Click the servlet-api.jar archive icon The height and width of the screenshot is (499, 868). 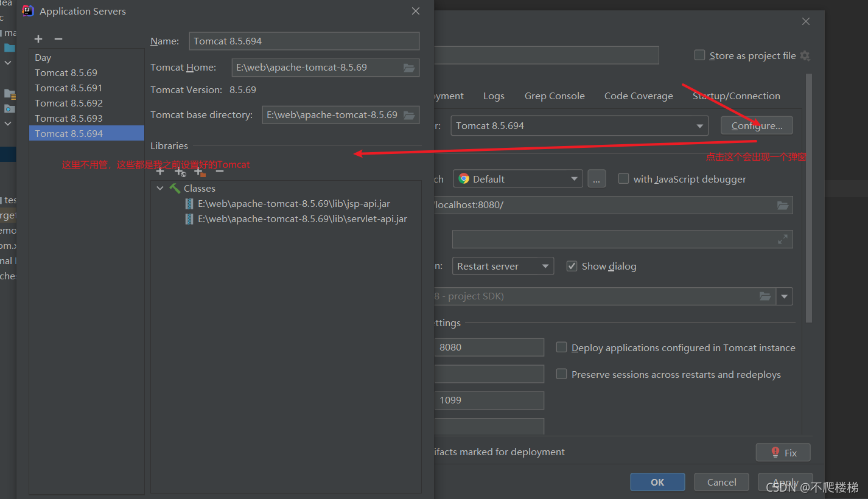click(189, 219)
